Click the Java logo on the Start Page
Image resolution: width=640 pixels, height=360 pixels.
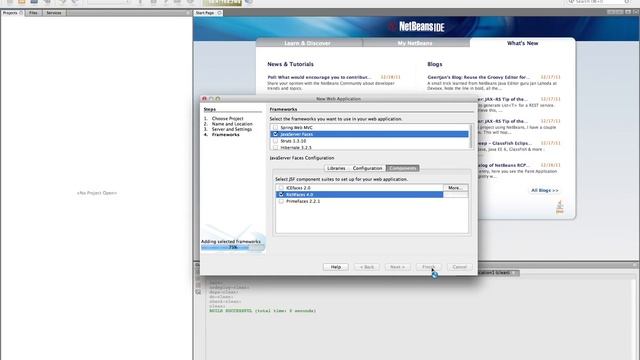[560, 207]
